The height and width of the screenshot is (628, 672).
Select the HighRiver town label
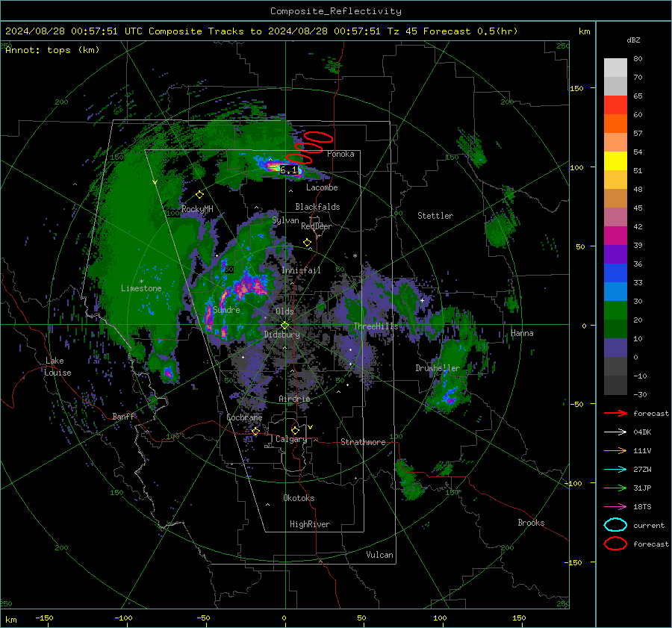coord(310,524)
